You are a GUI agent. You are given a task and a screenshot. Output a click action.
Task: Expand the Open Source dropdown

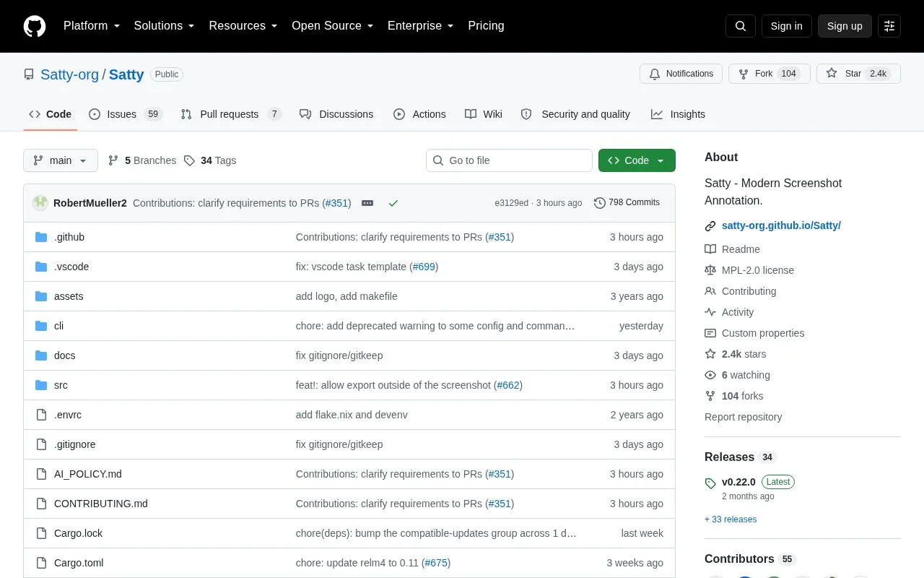pyautogui.click(x=333, y=26)
